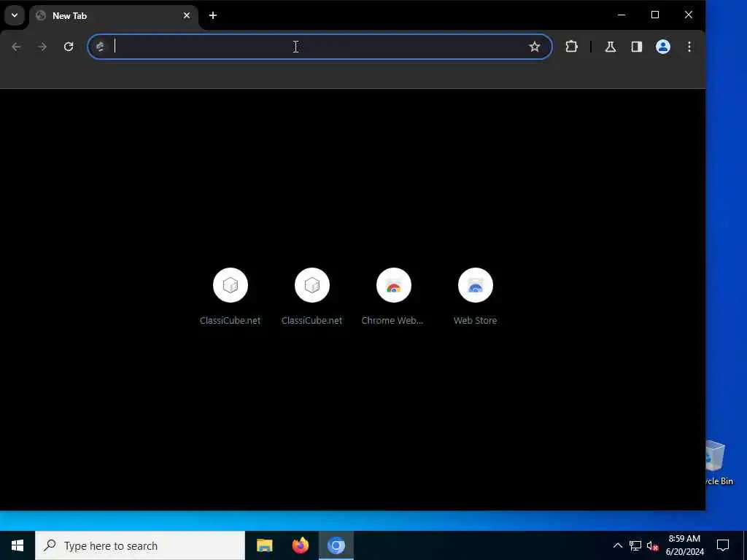747x560 pixels.
Task: Open the Chrome Web... shortcut
Action: [x=393, y=297]
